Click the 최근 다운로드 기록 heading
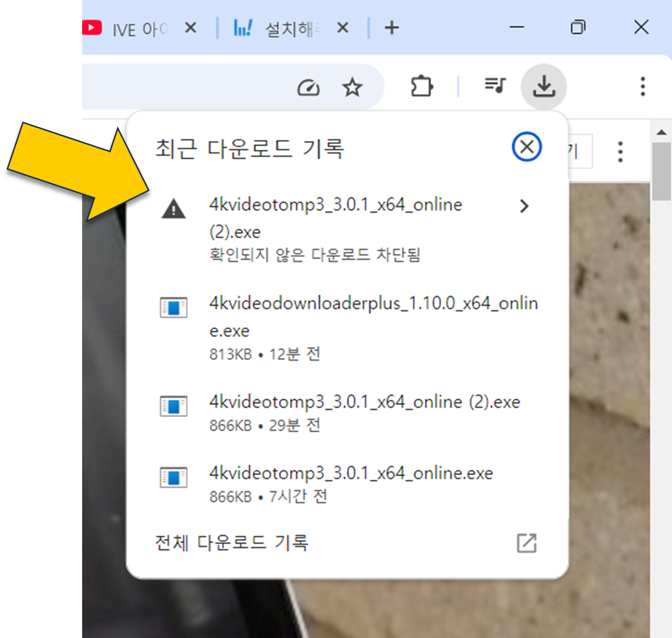Image resolution: width=672 pixels, height=638 pixels. tap(249, 149)
